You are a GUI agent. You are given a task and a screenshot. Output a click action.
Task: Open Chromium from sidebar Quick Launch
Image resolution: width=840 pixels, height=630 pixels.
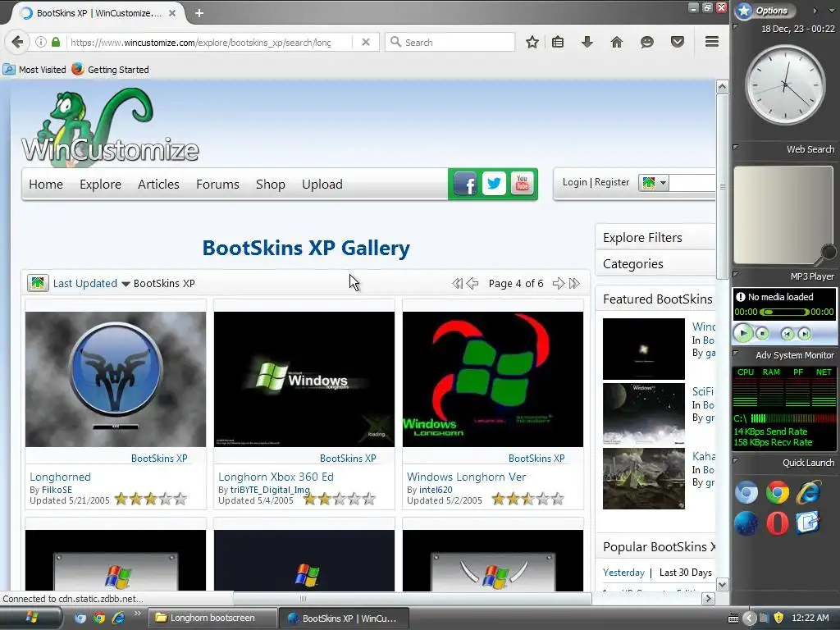746,492
